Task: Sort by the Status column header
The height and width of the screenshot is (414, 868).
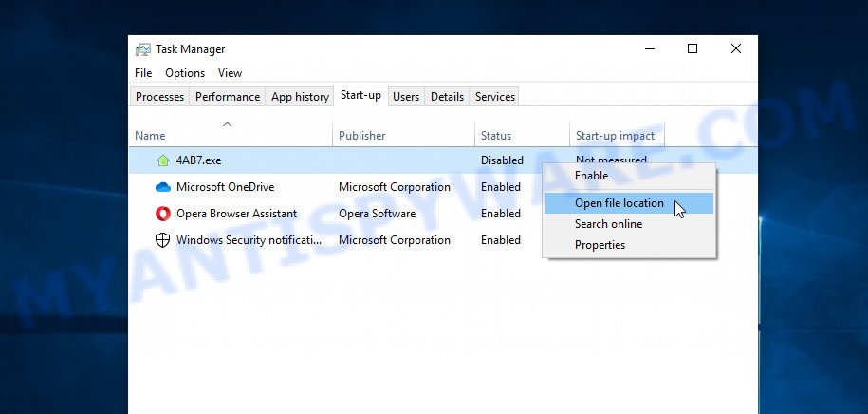Action: 522,135
